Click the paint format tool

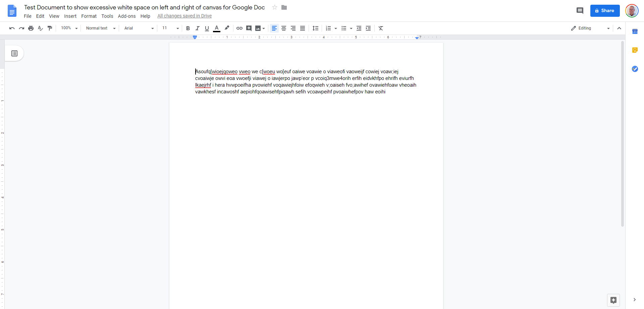49,28
